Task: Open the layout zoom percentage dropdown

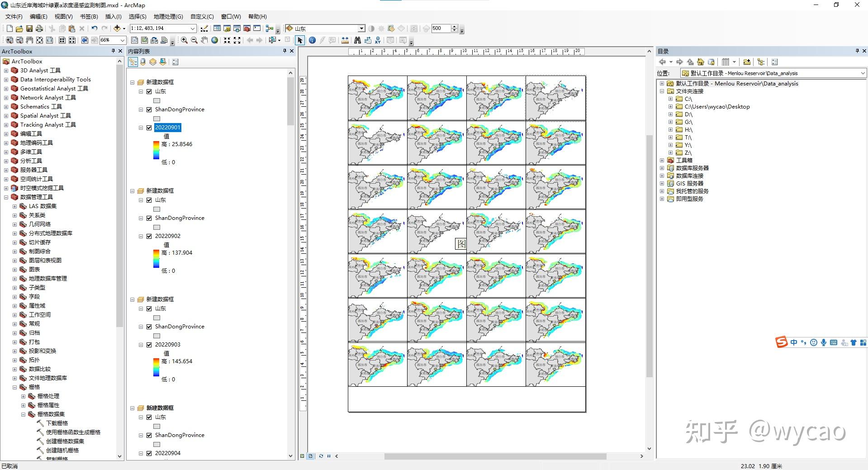Action: 122,40
